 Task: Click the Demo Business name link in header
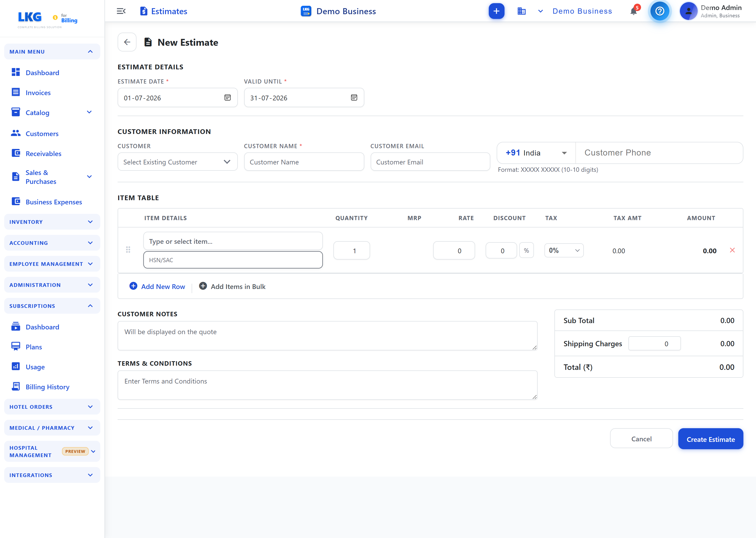coord(582,11)
